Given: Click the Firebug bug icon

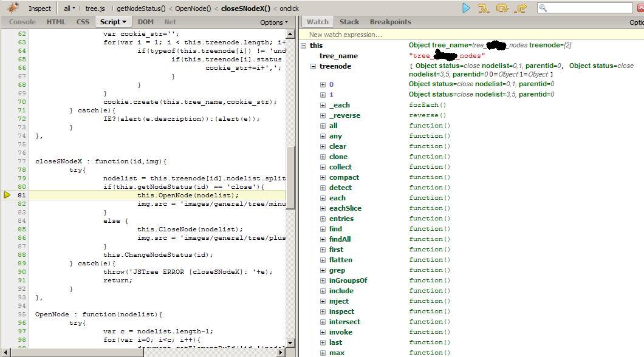Looking at the screenshot, I should [12, 8].
